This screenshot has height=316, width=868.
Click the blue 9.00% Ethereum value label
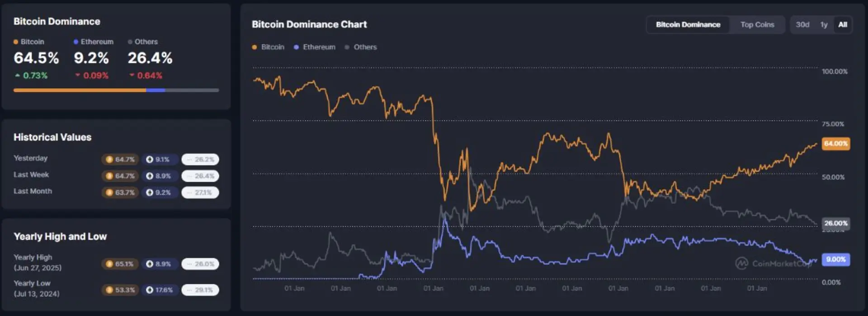point(835,259)
